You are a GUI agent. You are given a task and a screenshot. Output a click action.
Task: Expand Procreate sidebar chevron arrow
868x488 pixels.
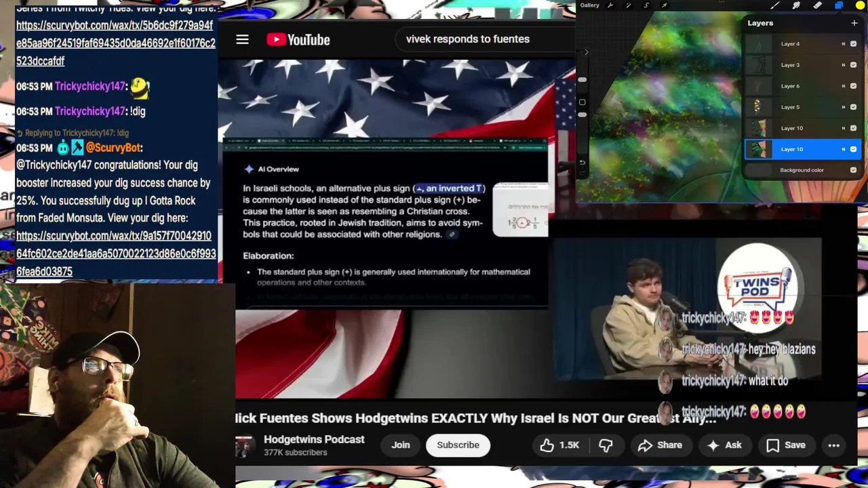587,52
